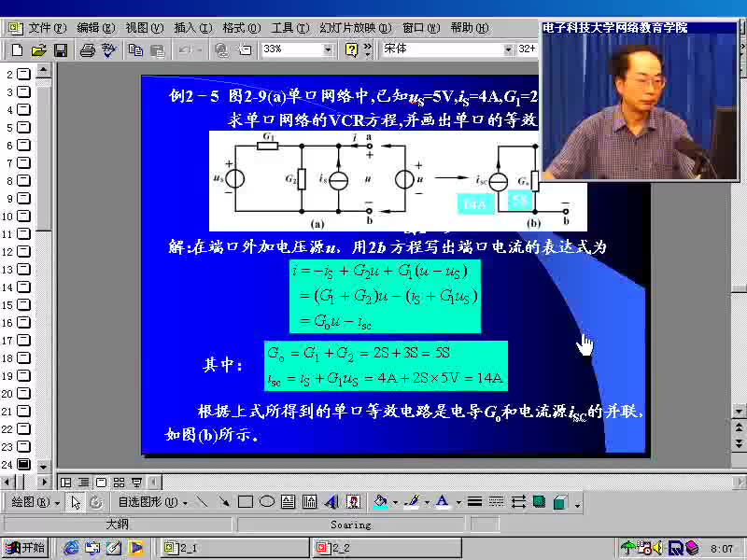Image resolution: width=747 pixels, height=560 pixels.
Task: Save the presentation with the floppy icon
Action: point(61,49)
